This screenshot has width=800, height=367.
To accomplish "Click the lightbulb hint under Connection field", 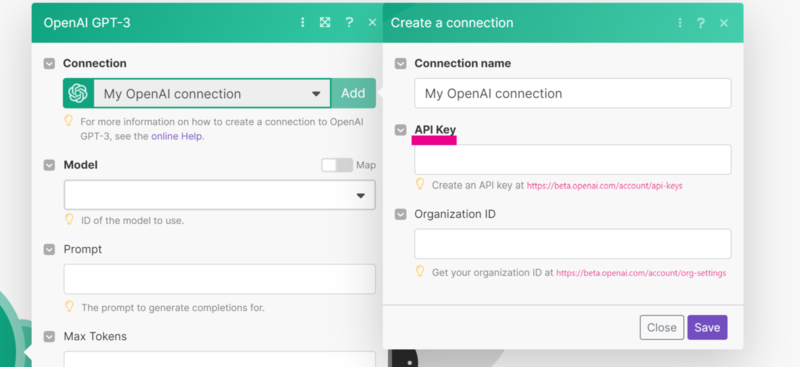I will coord(68,120).
